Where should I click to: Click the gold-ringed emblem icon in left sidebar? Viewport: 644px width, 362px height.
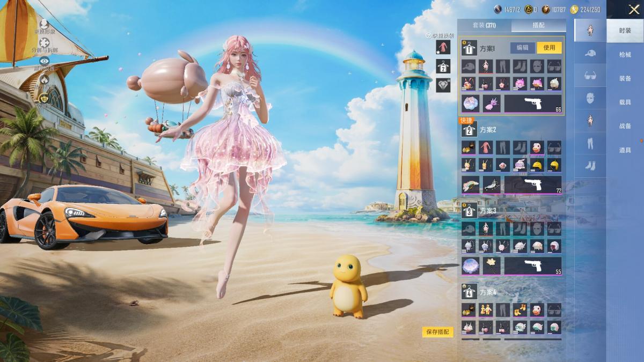coord(45,98)
